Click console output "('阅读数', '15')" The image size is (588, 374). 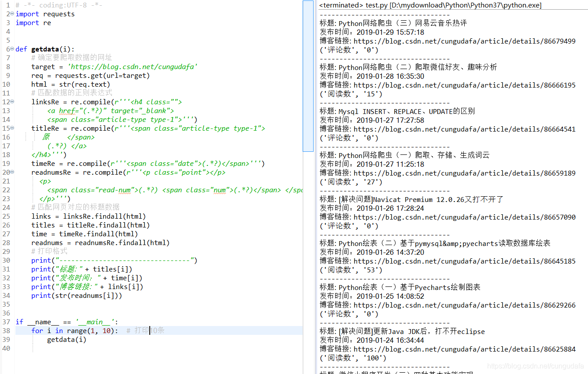351,94
